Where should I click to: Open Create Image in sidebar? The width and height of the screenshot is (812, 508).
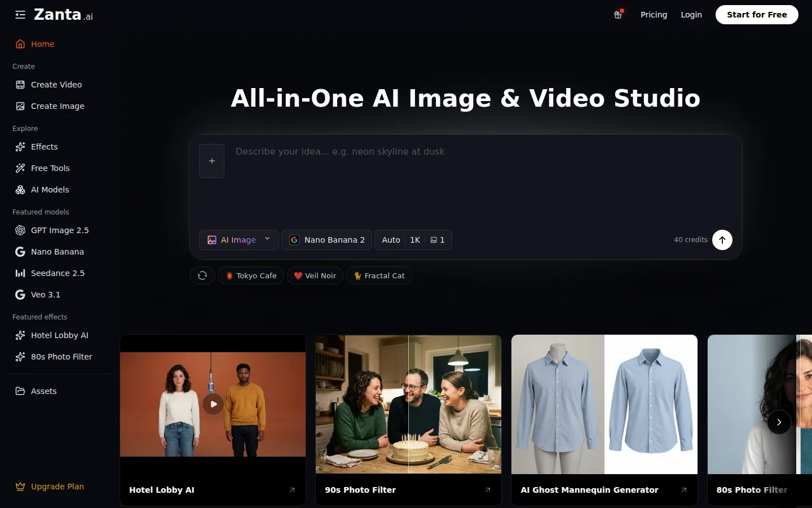(60, 106)
